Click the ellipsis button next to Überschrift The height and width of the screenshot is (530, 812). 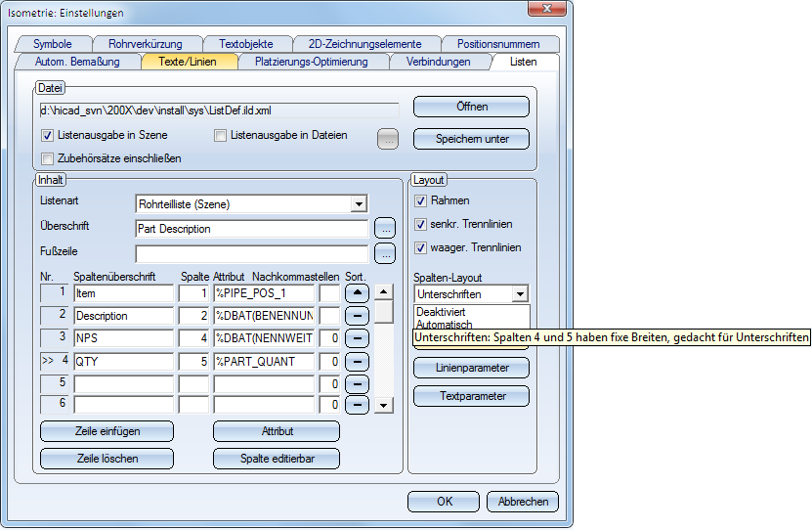point(385,229)
